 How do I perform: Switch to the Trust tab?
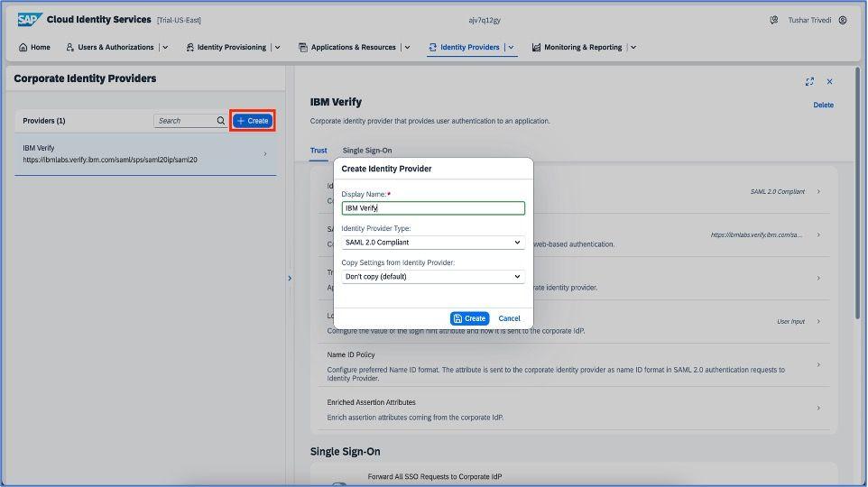click(319, 151)
